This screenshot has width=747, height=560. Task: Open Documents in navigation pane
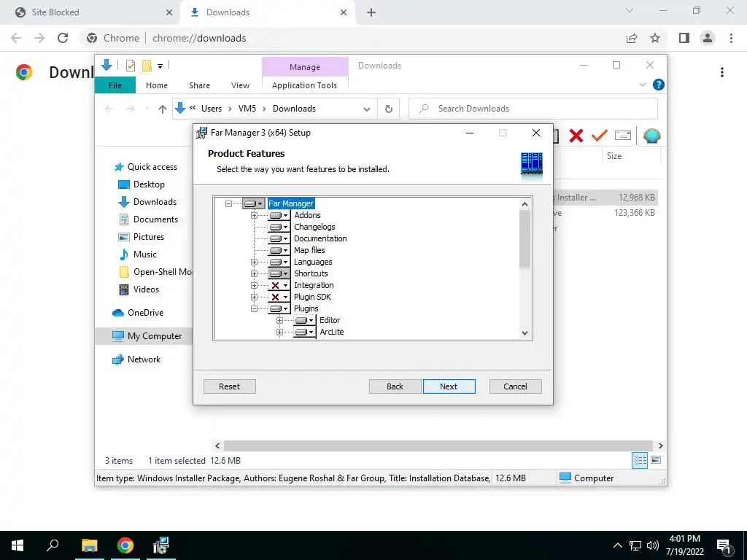(148, 219)
